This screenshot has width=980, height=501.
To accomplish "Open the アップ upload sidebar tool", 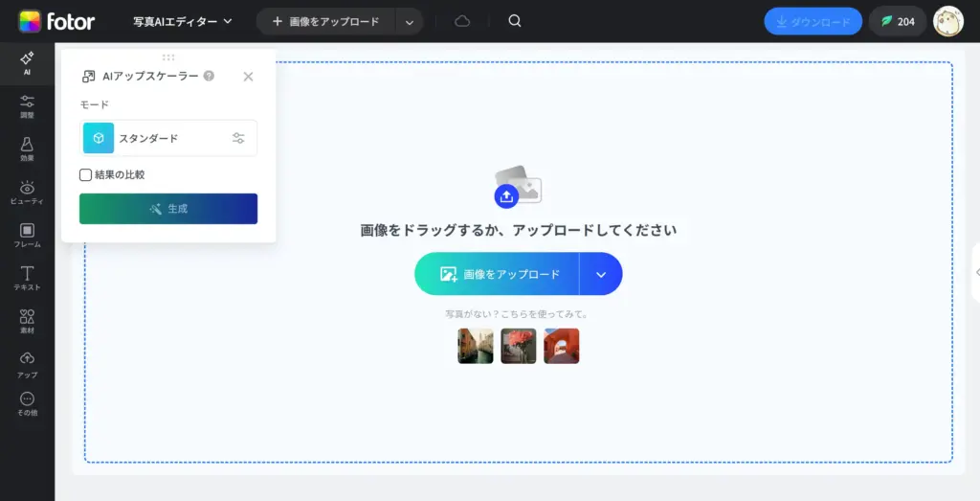I will click(27, 365).
